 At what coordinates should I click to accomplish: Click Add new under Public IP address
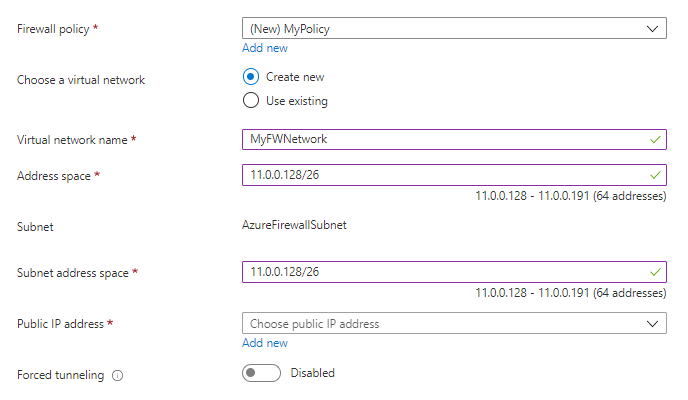(x=264, y=343)
